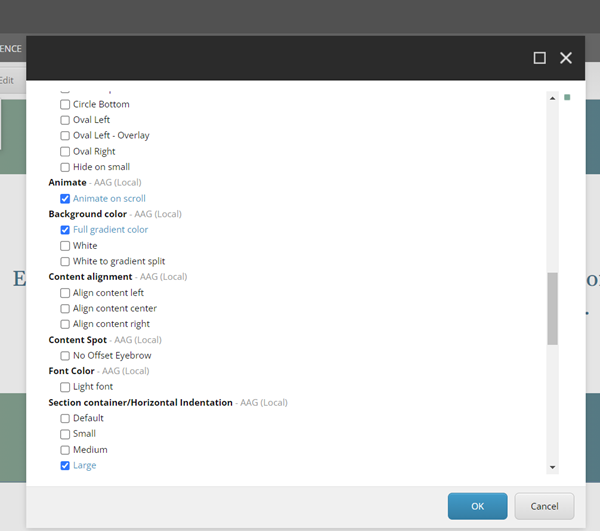This screenshot has height=531, width=600.
Task: Enable Oval Left - Overlay option
Action: coord(65,136)
